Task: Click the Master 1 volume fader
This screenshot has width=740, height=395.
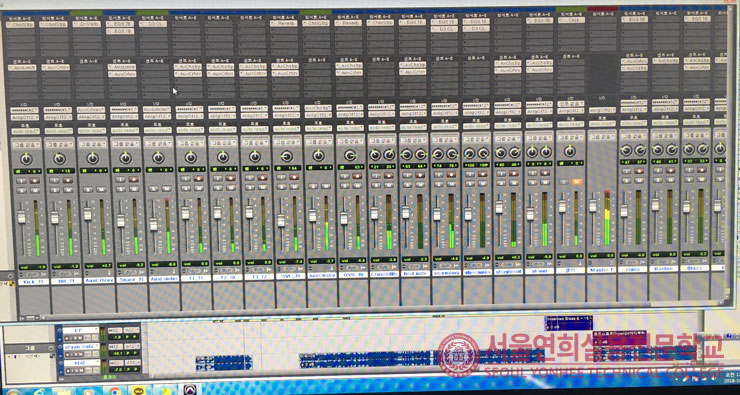Action: tap(592, 206)
